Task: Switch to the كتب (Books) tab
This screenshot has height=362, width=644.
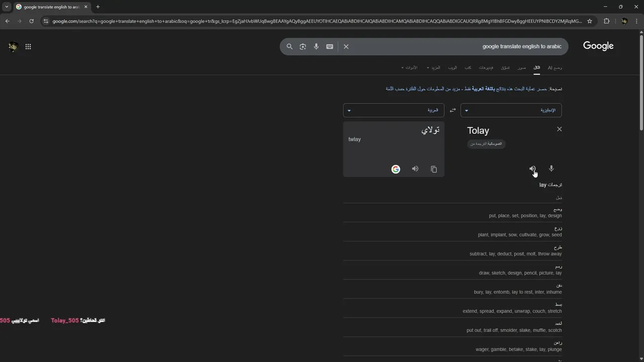Action: pos(468,67)
